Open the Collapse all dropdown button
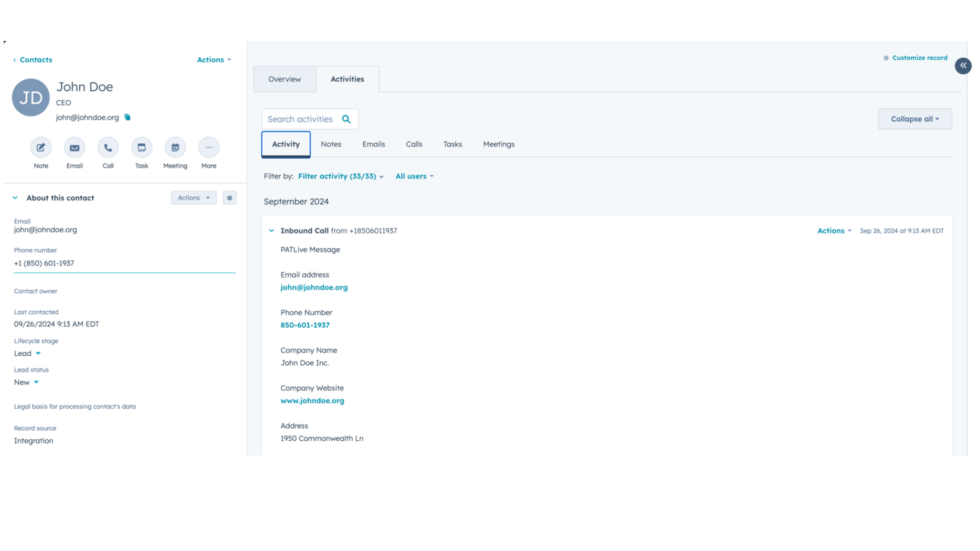Viewport: 980px width, 551px height. click(x=914, y=119)
